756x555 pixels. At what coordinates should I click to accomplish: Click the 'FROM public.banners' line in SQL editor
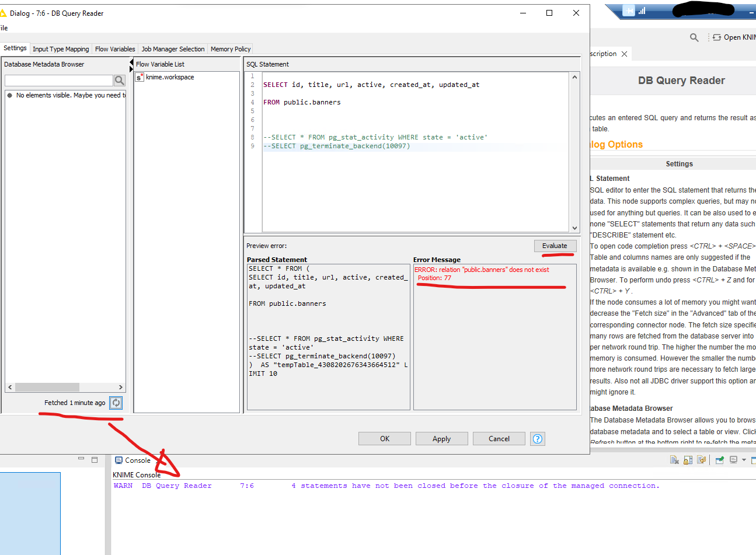click(302, 102)
